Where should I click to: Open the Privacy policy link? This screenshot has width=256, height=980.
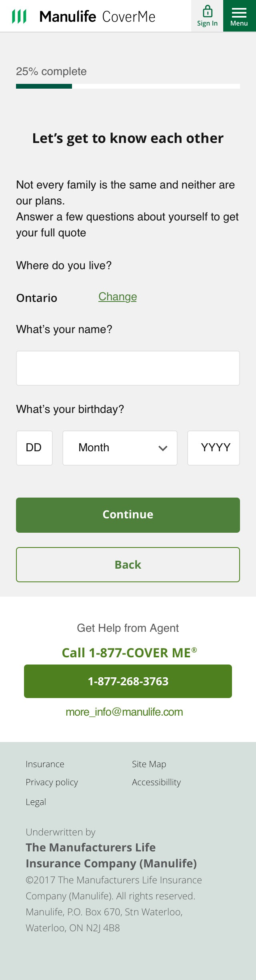pos(52,782)
